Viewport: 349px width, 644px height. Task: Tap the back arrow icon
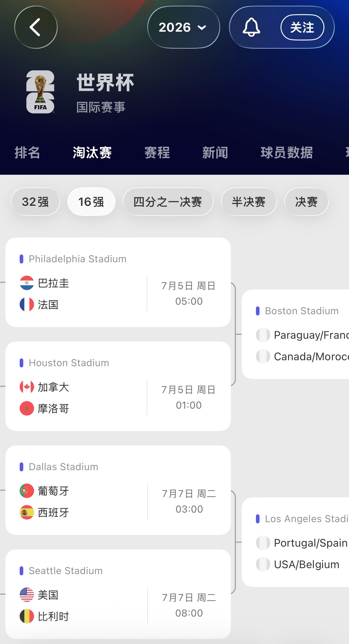(36, 27)
